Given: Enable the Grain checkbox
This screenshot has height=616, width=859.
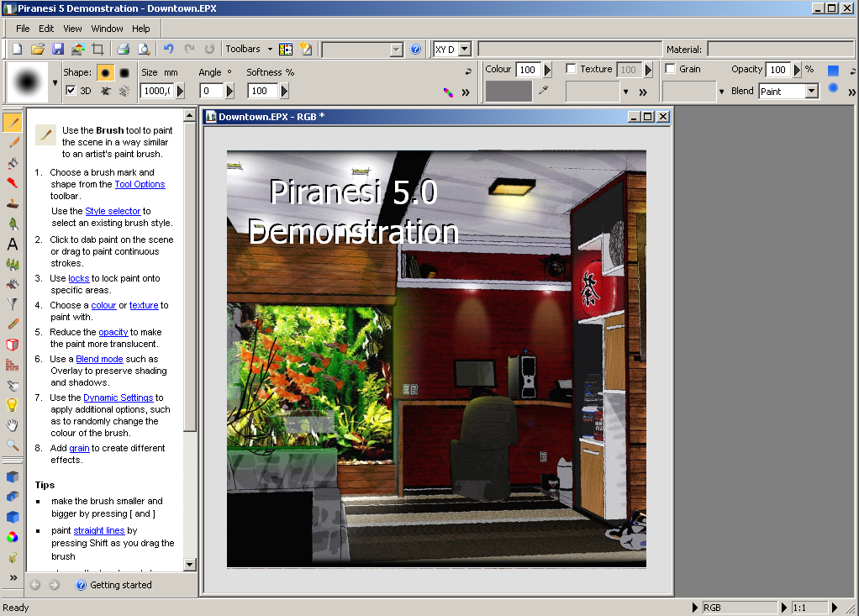Looking at the screenshot, I should click(x=670, y=68).
